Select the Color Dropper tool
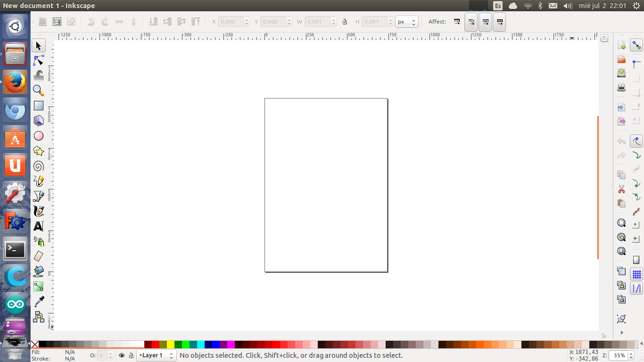Screen dimensions: 644x362 [39, 301]
